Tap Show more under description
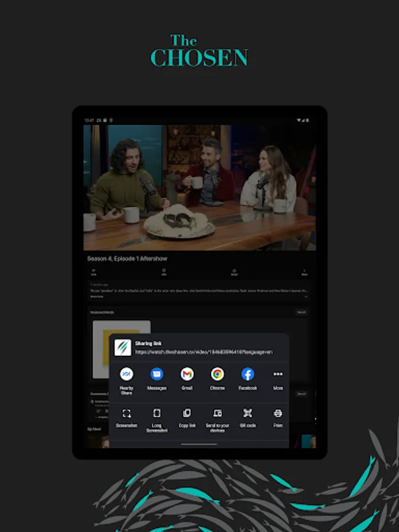 (x=97, y=297)
